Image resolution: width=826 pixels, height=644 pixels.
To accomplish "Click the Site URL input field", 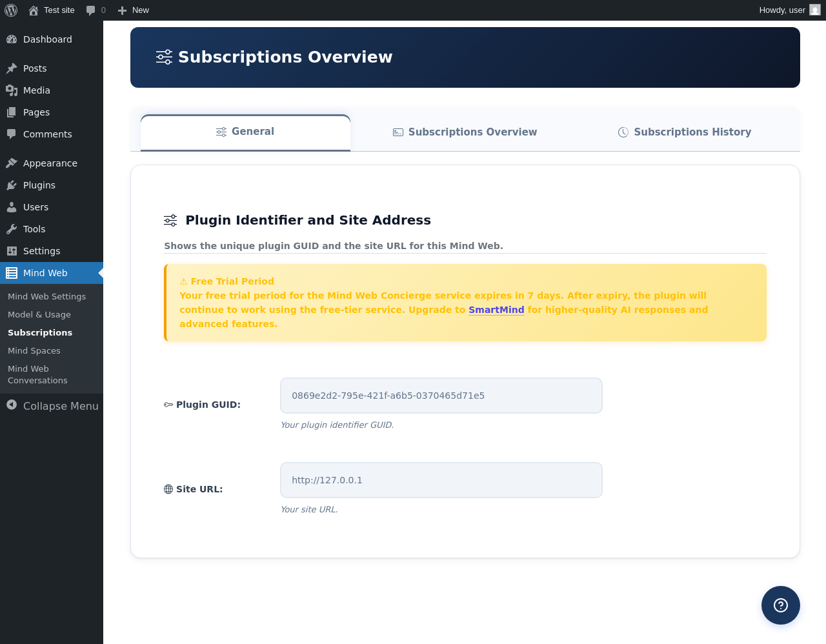I will click(441, 480).
